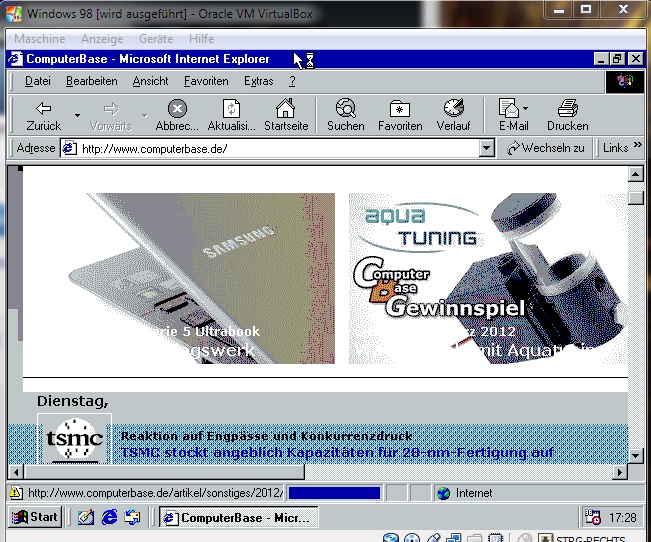Select the ComputerBase taskbar button

coord(238,517)
